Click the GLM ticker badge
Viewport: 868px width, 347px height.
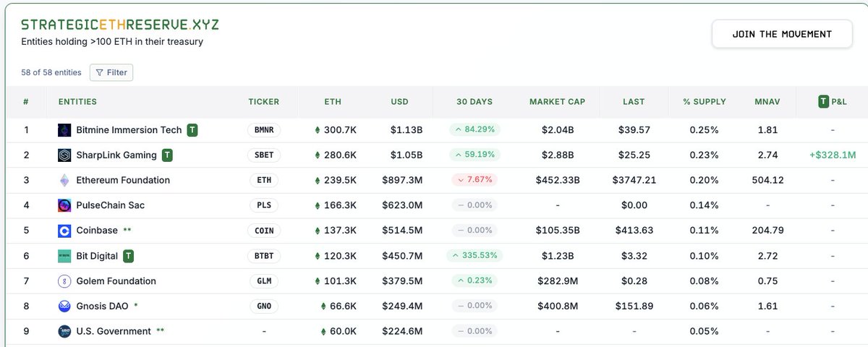(263, 281)
